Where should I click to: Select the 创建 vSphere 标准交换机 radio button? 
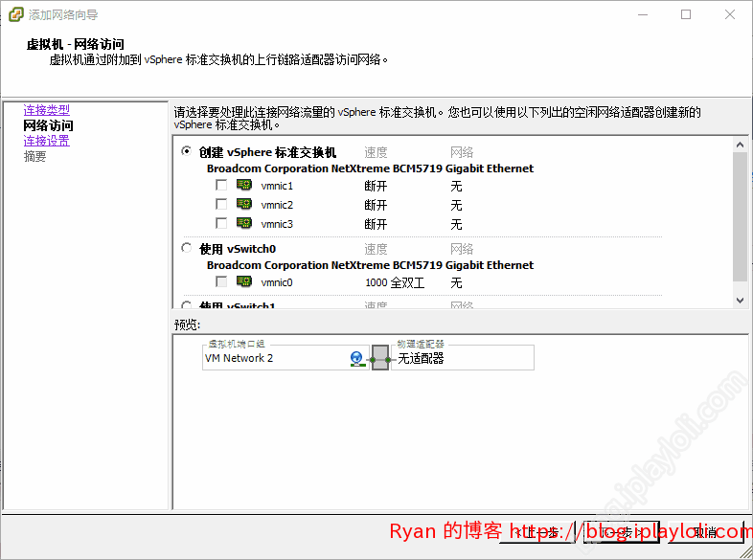pyautogui.click(x=186, y=151)
